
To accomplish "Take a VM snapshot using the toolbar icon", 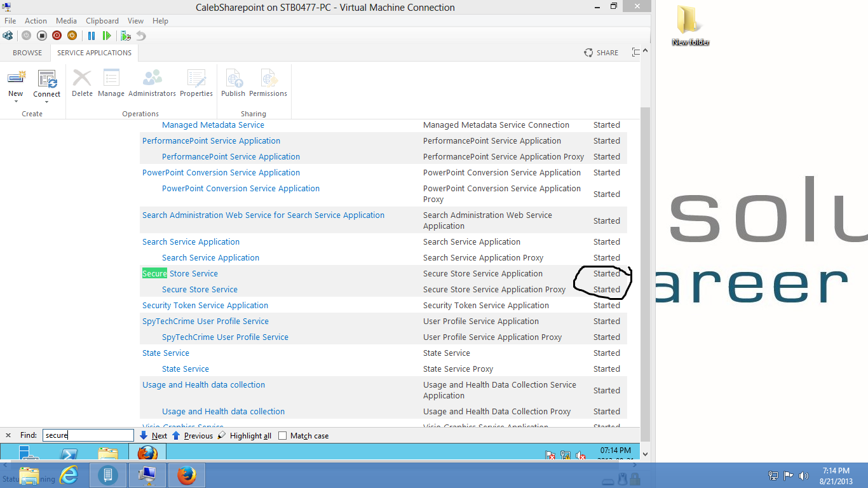I will click(x=126, y=36).
